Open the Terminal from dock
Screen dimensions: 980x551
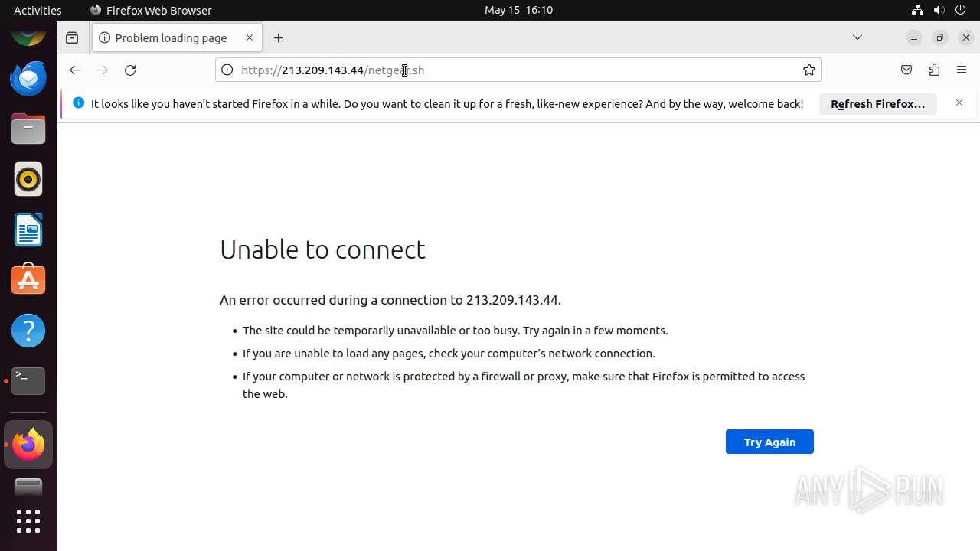(x=28, y=381)
